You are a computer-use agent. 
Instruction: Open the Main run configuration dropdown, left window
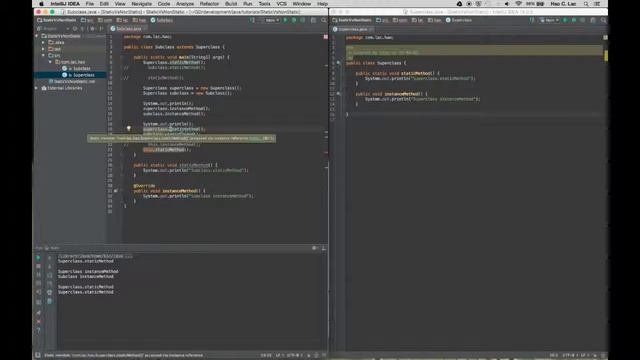[x=271, y=20]
